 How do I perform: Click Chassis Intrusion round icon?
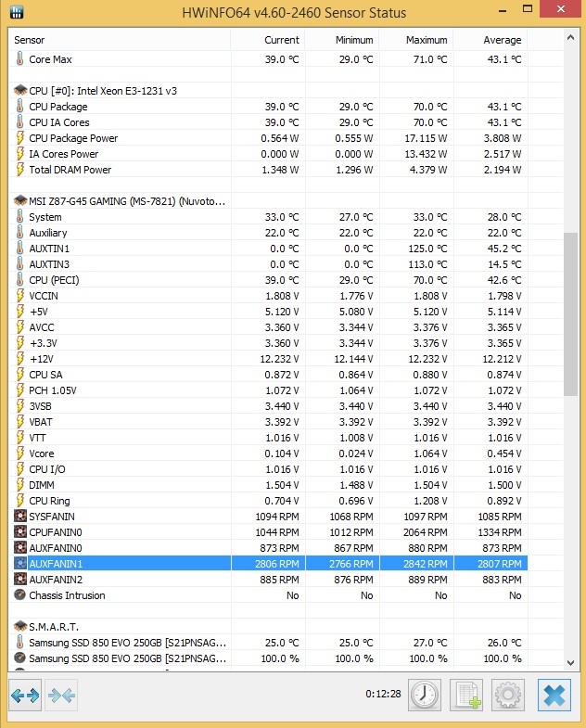(x=20, y=595)
